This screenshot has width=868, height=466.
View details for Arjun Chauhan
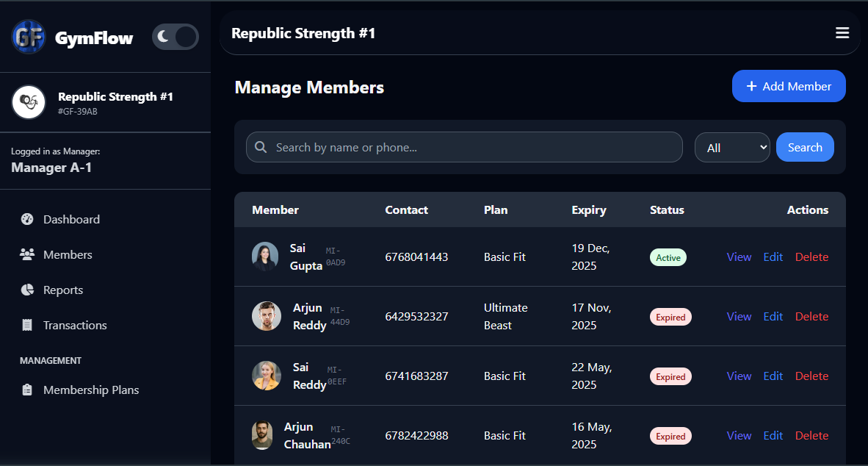coord(739,435)
